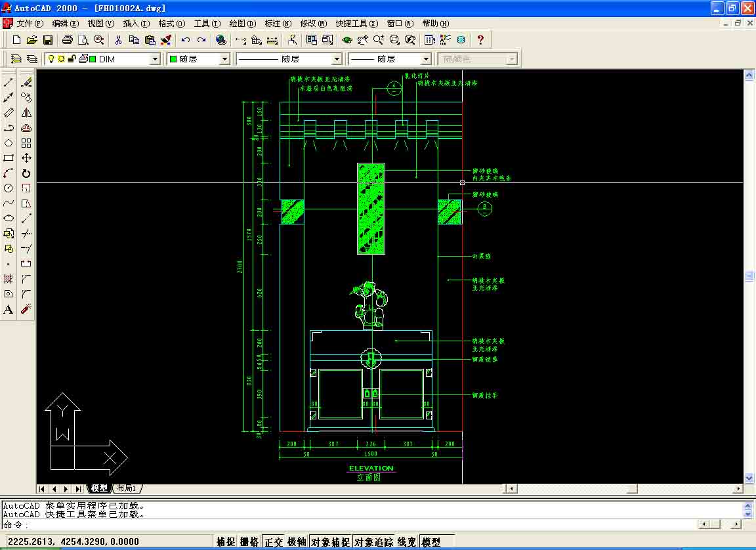
Task: Select the Line tool in Draw toolbar
Action: click(x=9, y=83)
